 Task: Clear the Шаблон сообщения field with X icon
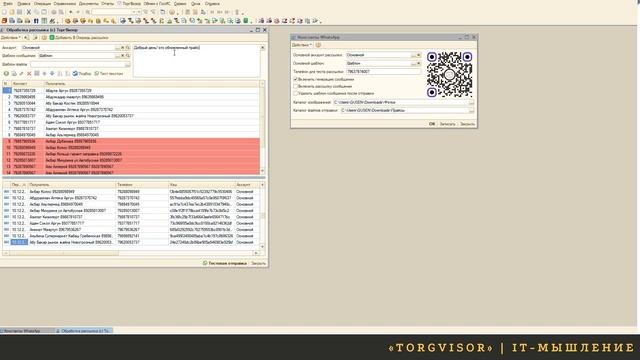pyautogui.click(x=122, y=56)
